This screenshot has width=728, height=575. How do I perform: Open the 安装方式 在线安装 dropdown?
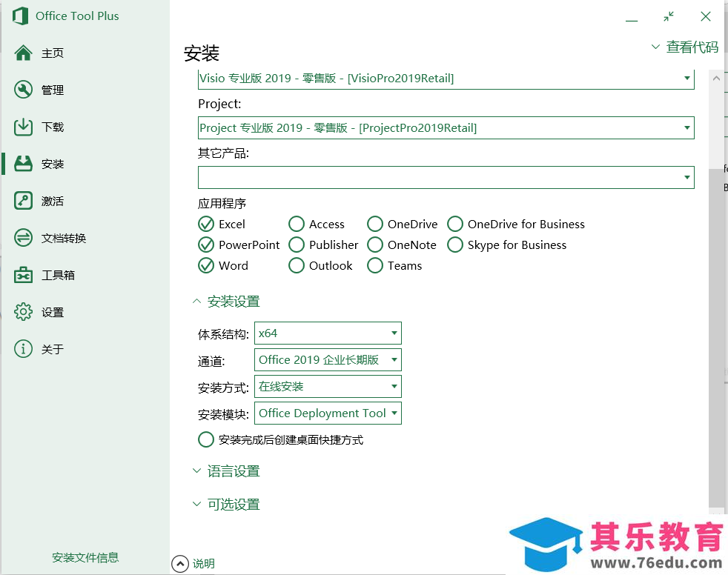pyautogui.click(x=328, y=387)
